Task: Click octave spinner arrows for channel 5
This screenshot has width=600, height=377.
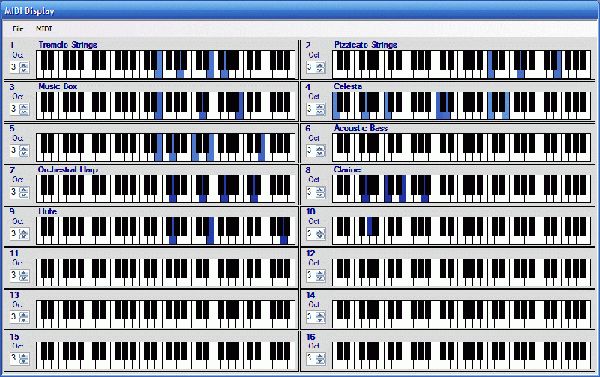Action: (x=24, y=150)
